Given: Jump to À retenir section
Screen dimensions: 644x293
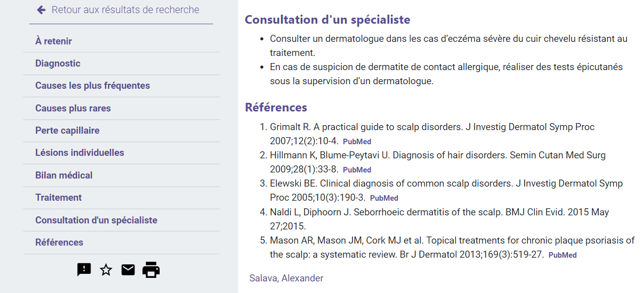Looking at the screenshot, I should click(x=121, y=41).
